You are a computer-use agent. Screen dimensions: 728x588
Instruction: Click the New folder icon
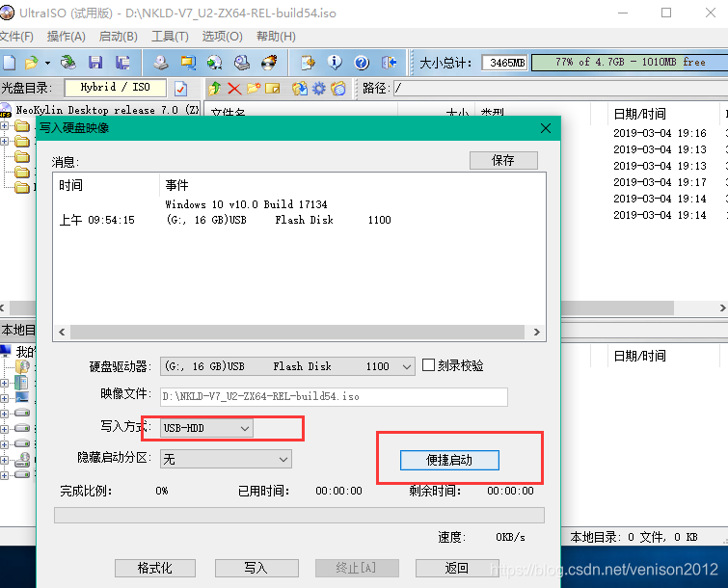coord(254,88)
